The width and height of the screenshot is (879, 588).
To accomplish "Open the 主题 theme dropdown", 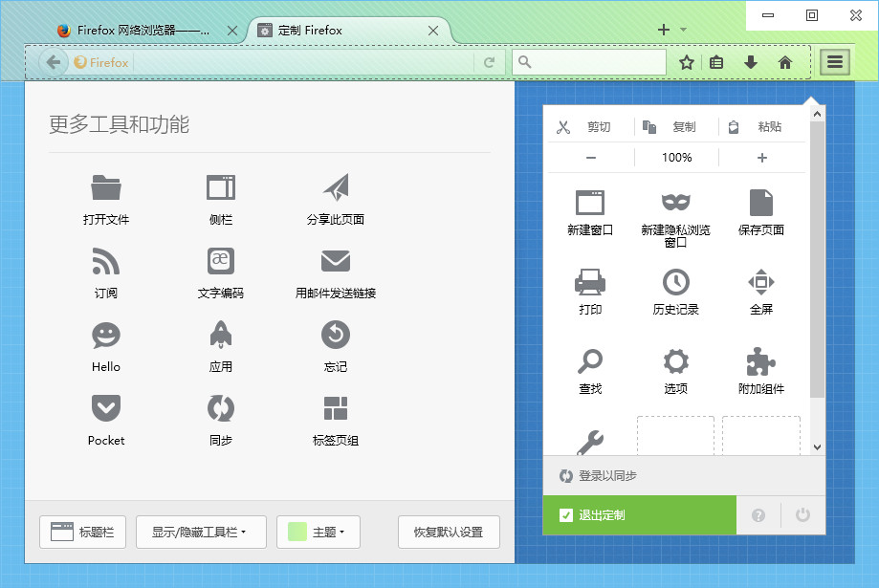I will pos(318,532).
